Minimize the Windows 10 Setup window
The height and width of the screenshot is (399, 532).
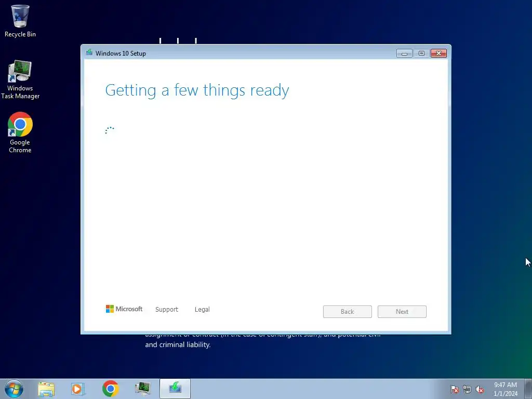[x=404, y=54]
